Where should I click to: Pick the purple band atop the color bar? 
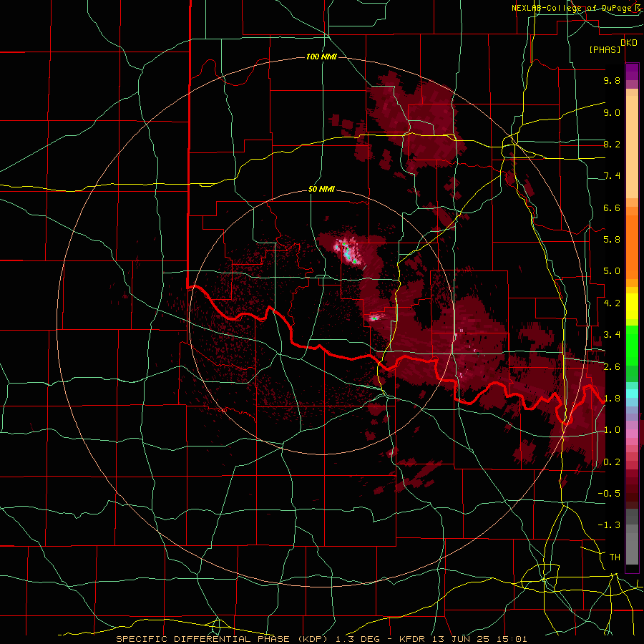[632, 72]
